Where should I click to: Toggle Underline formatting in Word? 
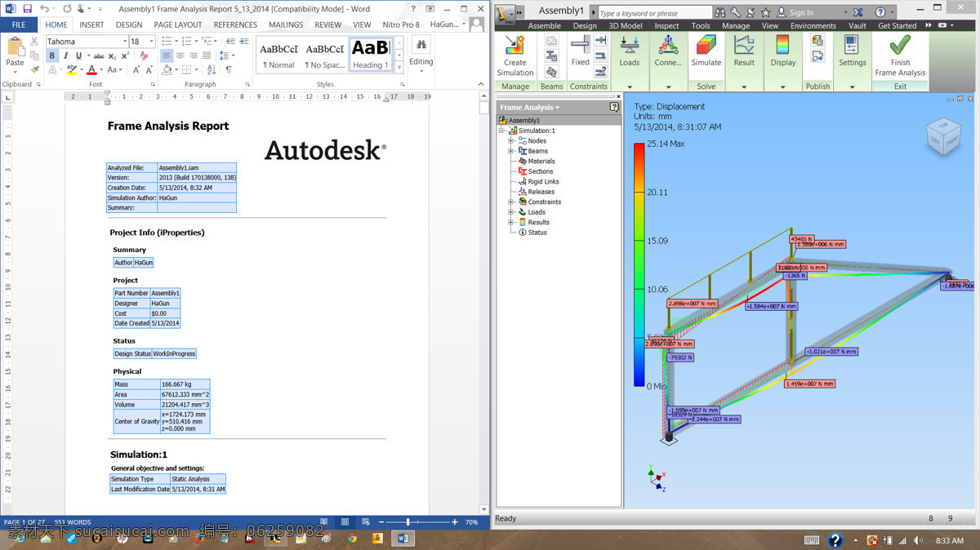pyautogui.click(x=78, y=56)
